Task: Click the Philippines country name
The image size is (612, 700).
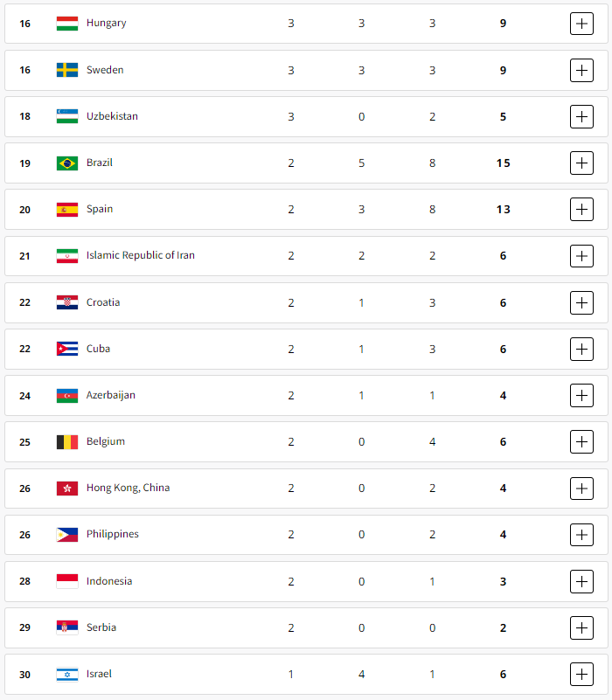Action: coord(113,534)
